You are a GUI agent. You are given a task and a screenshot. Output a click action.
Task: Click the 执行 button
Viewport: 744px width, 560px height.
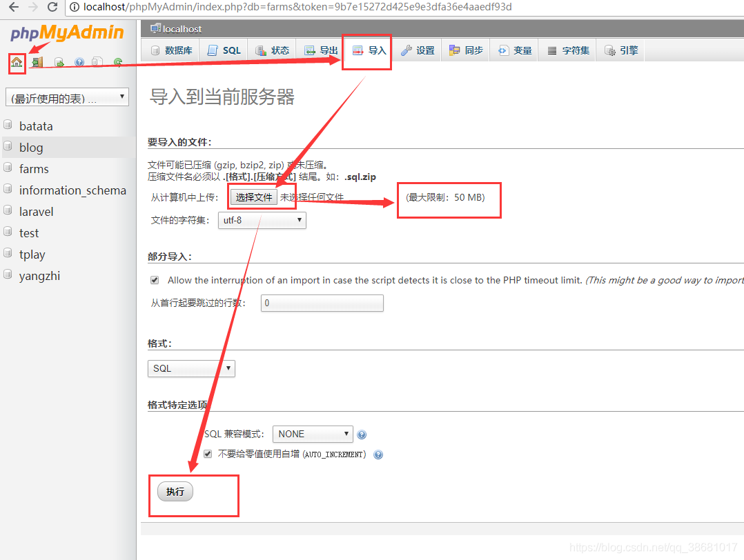pyautogui.click(x=175, y=492)
